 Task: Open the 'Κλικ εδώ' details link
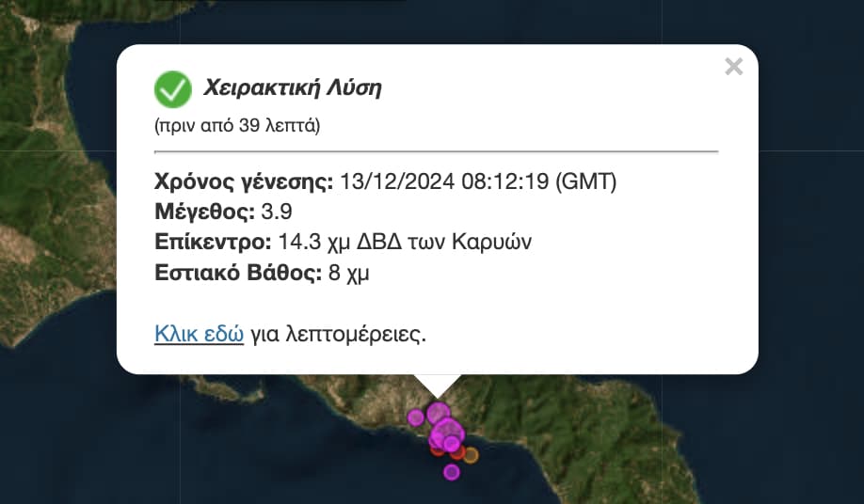(x=199, y=334)
